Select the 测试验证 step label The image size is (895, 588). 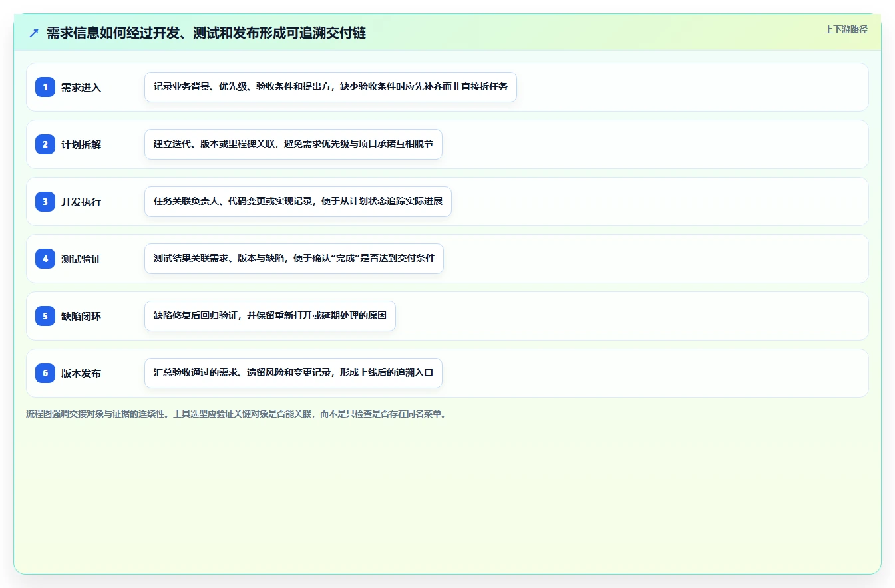pyautogui.click(x=81, y=259)
